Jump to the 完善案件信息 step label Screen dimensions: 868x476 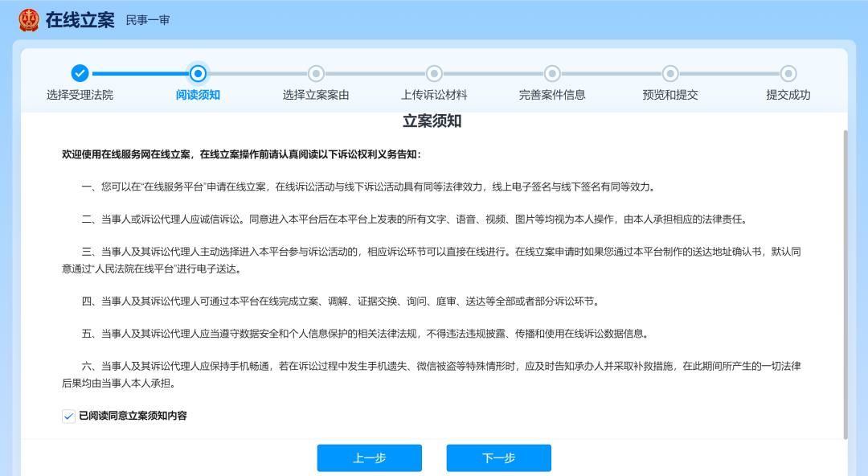click(x=552, y=95)
